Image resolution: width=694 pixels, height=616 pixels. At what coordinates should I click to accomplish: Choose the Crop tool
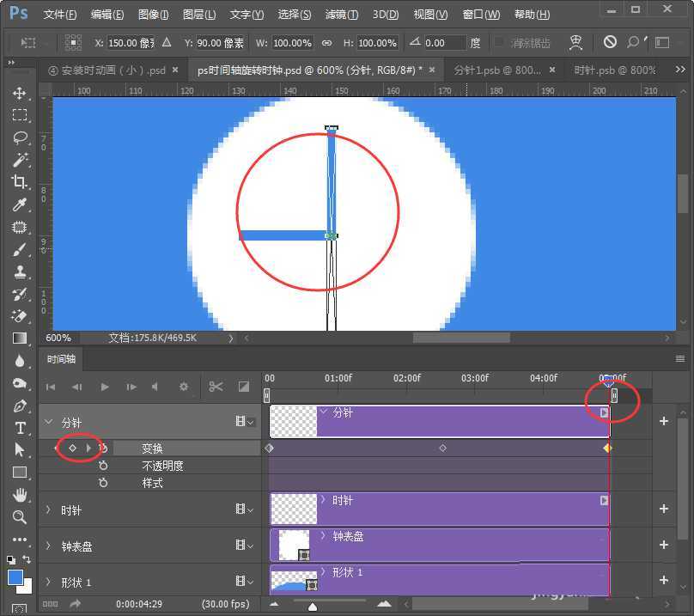pos(19,182)
